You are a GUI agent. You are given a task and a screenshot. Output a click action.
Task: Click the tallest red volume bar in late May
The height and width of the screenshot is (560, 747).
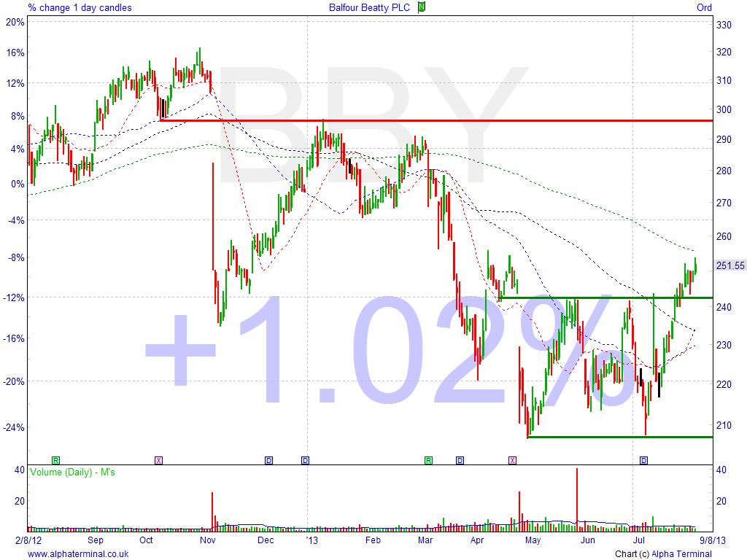tap(577, 496)
